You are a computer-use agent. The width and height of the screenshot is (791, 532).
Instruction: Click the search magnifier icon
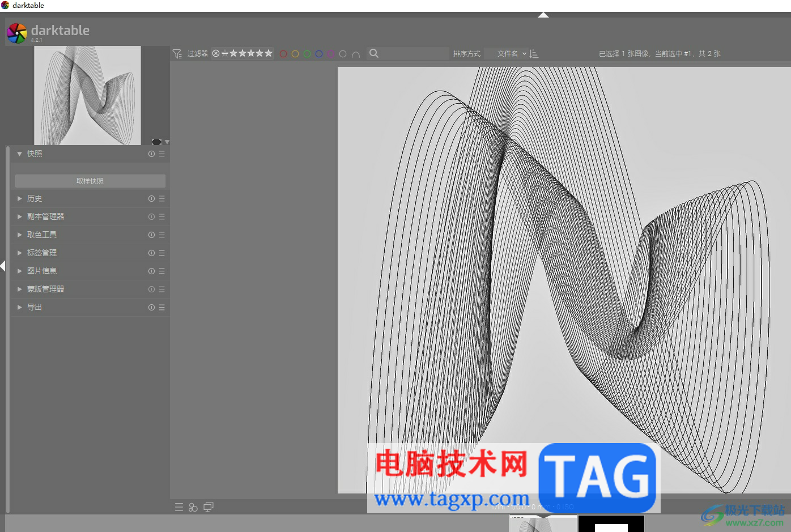click(374, 53)
